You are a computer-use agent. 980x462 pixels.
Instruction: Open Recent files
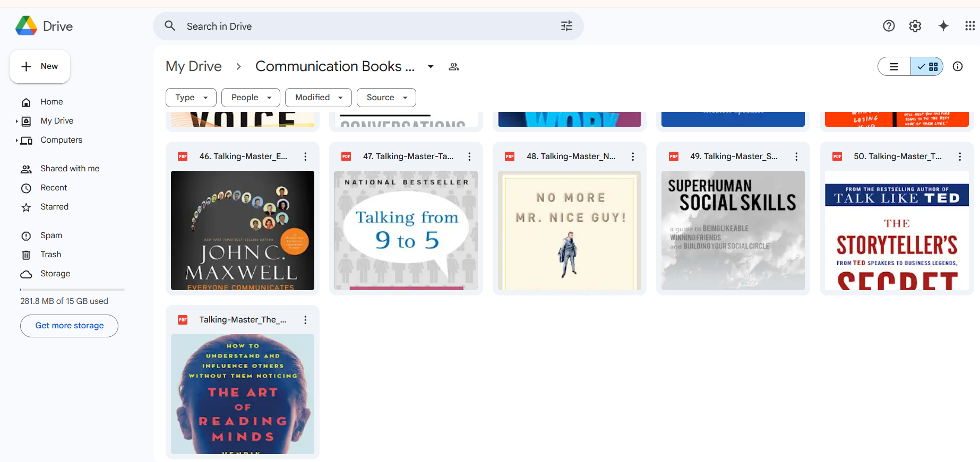pyautogui.click(x=54, y=188)
